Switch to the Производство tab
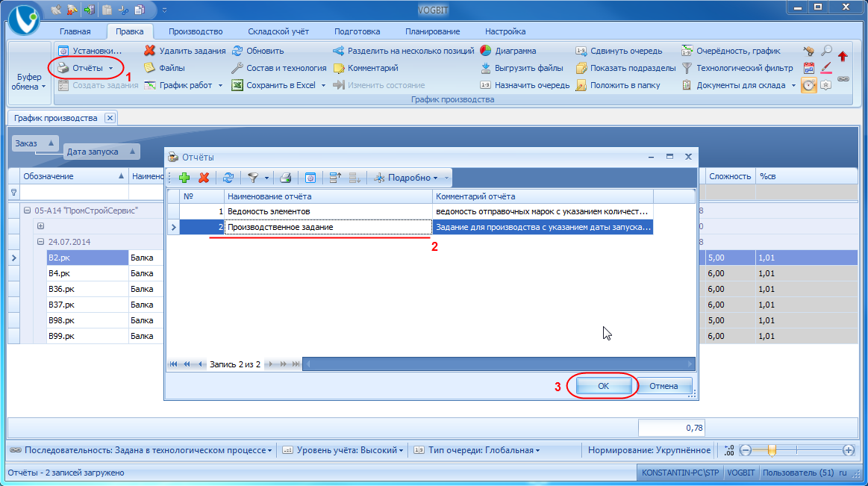Image resolution: width=868 pixels, height=486 pixels. [x=196, y=31]
